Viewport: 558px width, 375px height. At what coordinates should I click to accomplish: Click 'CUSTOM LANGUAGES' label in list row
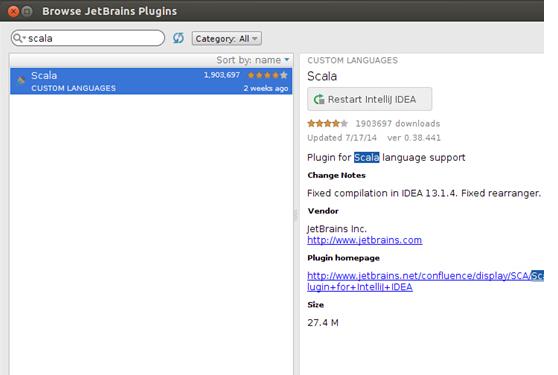pyautogui.click(x=73, y=88)
